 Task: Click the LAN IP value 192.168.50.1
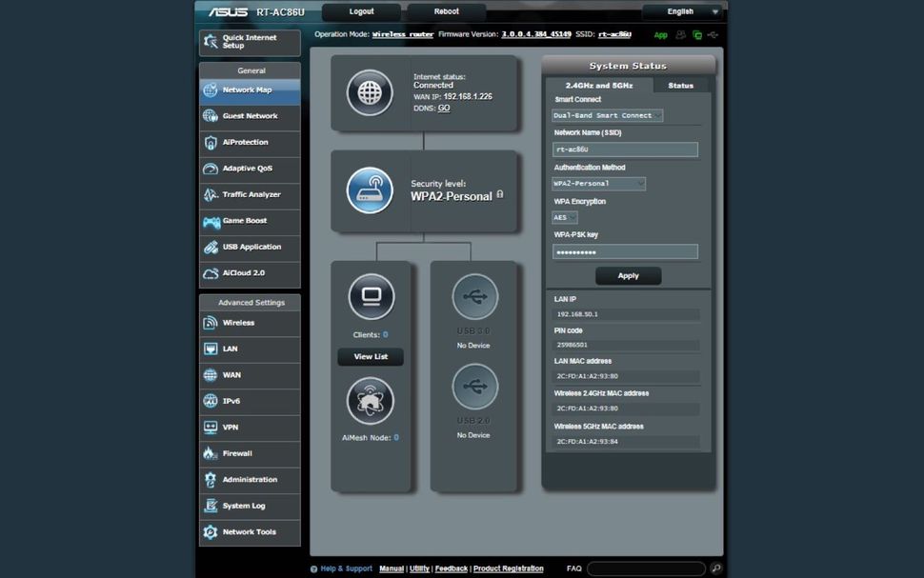[x=577, y=314]
